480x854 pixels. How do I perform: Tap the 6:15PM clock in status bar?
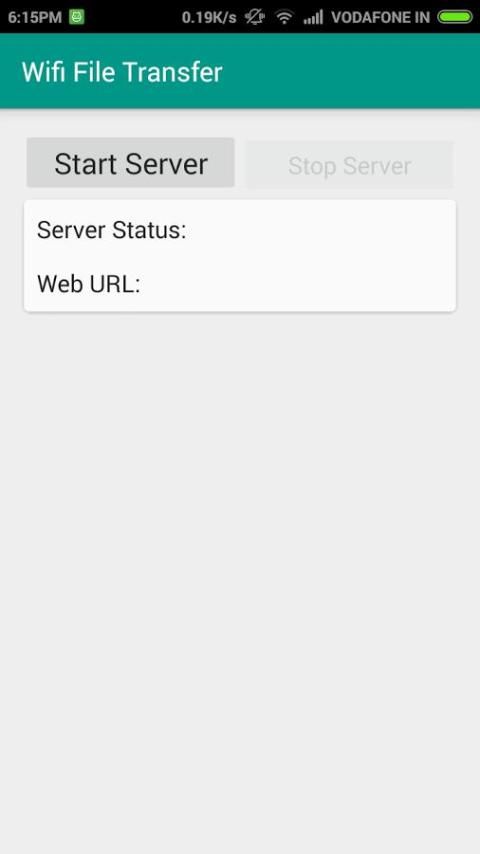(35, 17)
